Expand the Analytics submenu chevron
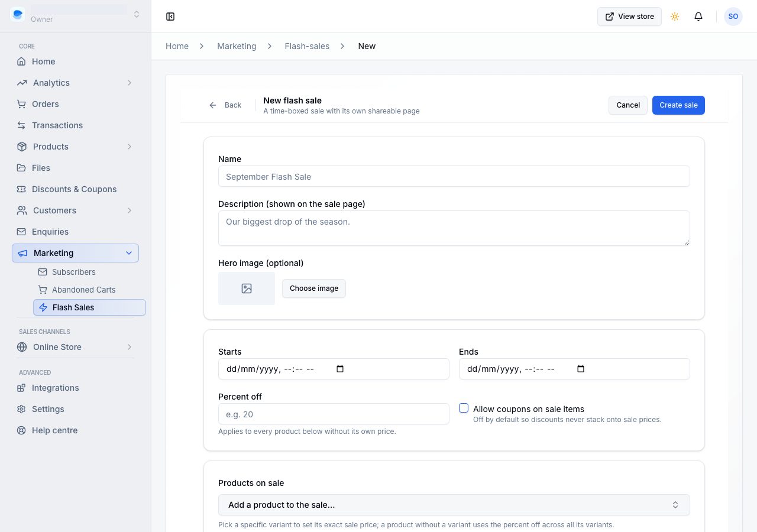Screen dimensions: 757x532 click(130, 83)
